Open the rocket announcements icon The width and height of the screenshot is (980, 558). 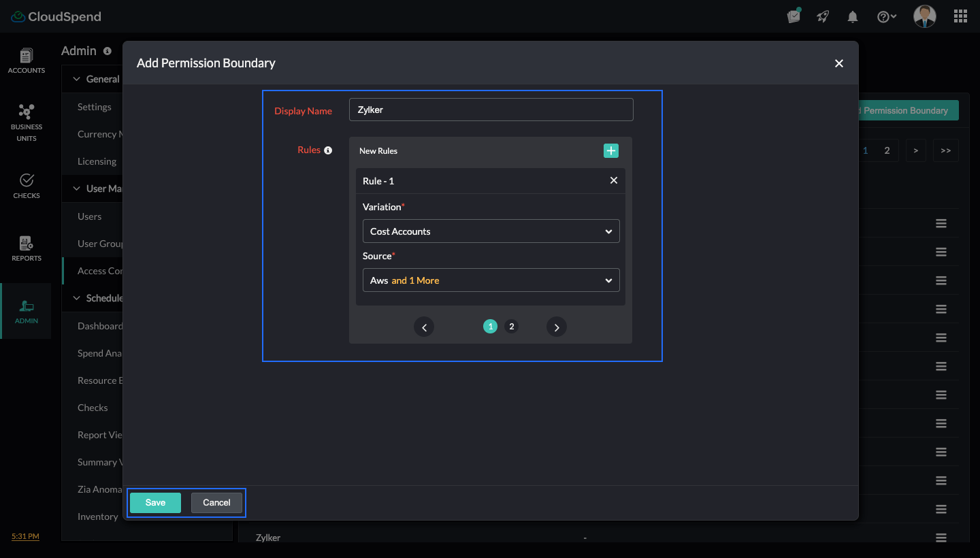(x=823, y=16)
